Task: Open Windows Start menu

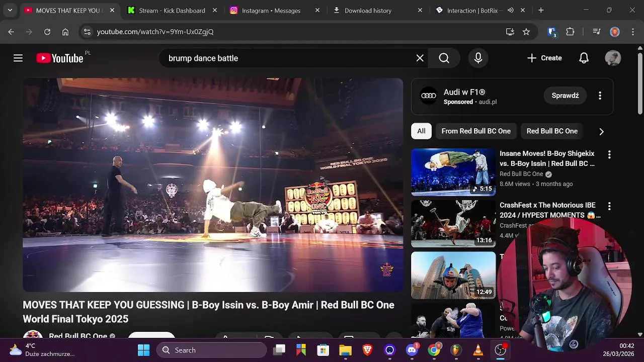Action: coord(143,350)
